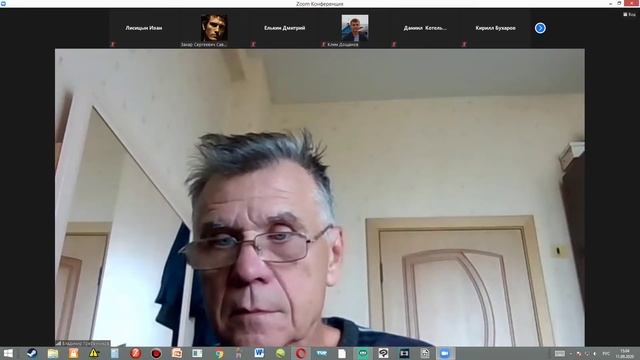Open the teal TOP taskbar app
Image resolution: width=640 pixels, height=360 pixels.
[322, 353]
